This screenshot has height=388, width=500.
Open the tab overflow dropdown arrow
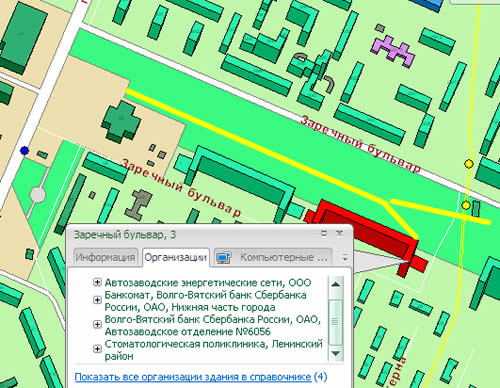click(x=345, y=258)
